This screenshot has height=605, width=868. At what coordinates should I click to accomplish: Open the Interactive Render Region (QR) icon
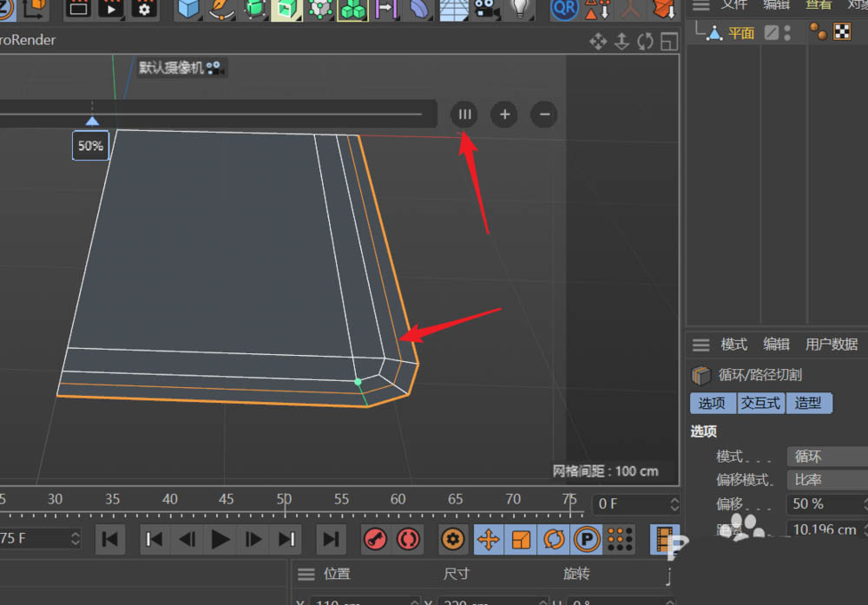564,9
